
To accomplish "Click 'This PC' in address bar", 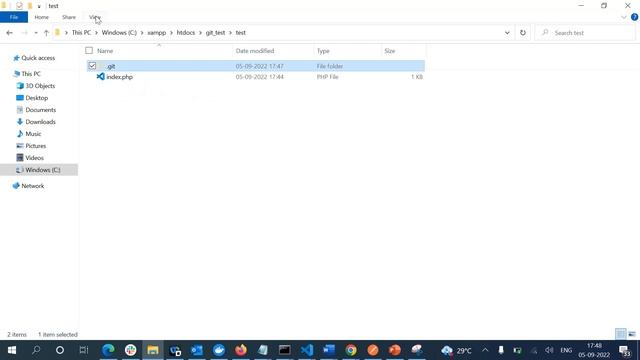I will (x=81, y=33).
